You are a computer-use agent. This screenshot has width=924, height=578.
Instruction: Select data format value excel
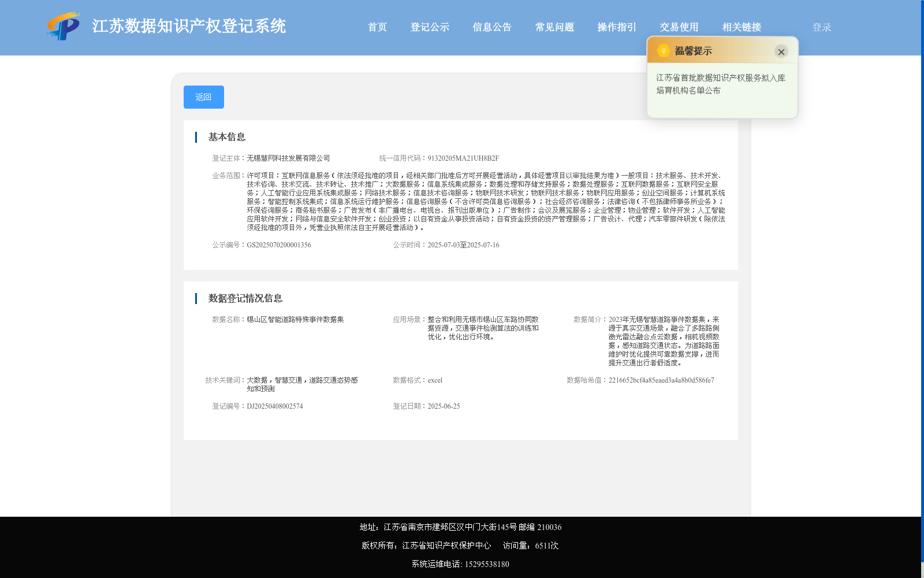coord(435,380)
